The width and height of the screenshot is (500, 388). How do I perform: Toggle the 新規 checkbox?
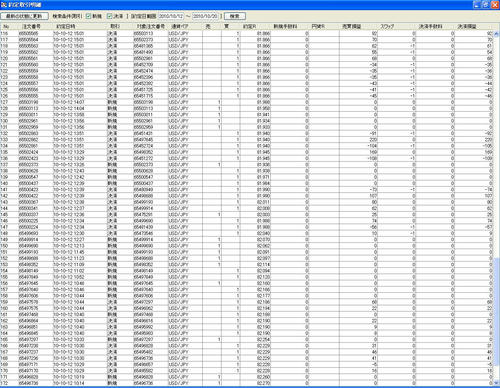point(89,16)
